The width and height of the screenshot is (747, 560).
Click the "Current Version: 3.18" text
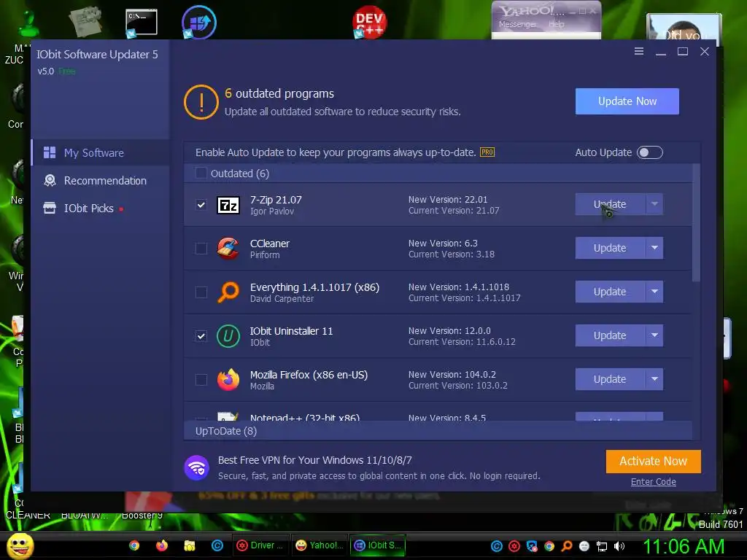pyautogui.click(x=451, y=254)
